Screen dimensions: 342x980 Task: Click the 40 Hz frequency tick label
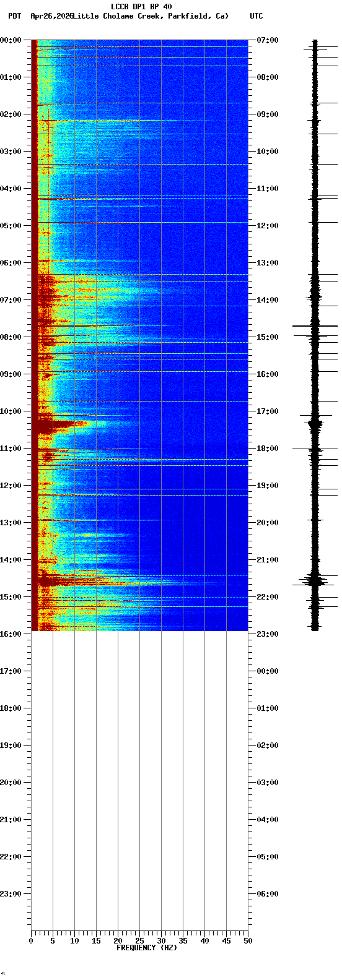tap(204, 941)
